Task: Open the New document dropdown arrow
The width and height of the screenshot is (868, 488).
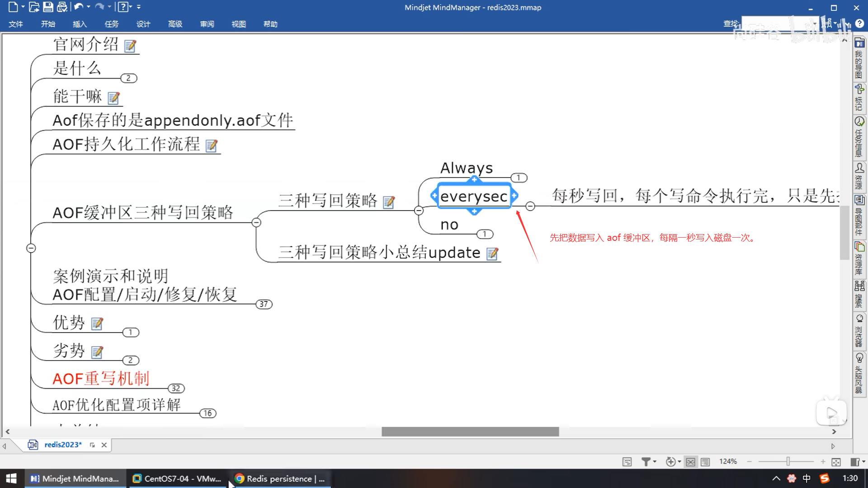Action: pos(23,7)
